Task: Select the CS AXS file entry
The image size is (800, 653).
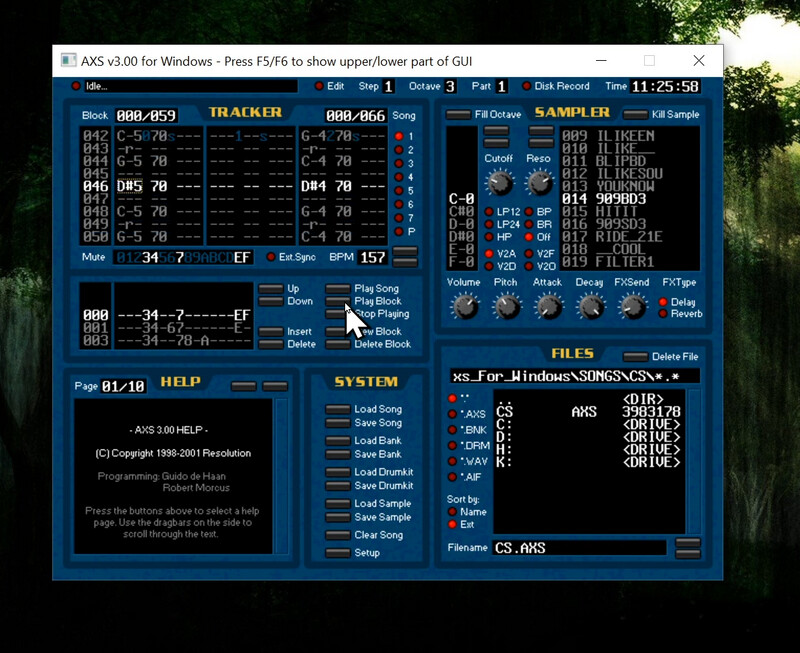Action: coord(588,412)
